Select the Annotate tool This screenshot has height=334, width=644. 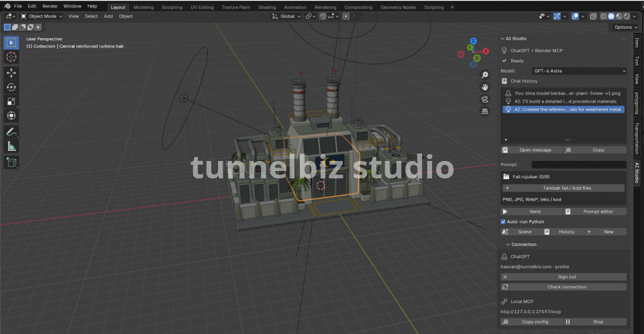(11, 132)
